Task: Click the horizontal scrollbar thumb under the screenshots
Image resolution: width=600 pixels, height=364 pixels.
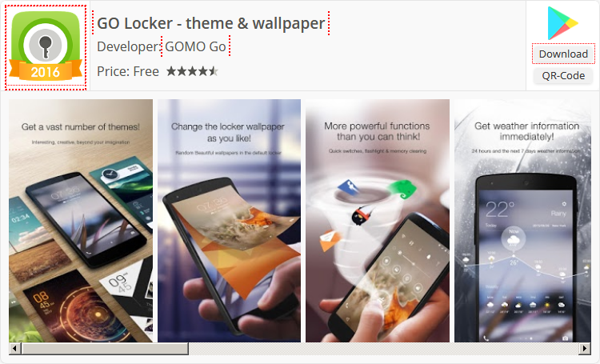Action: pyautogui.click(x=106, y=349)
